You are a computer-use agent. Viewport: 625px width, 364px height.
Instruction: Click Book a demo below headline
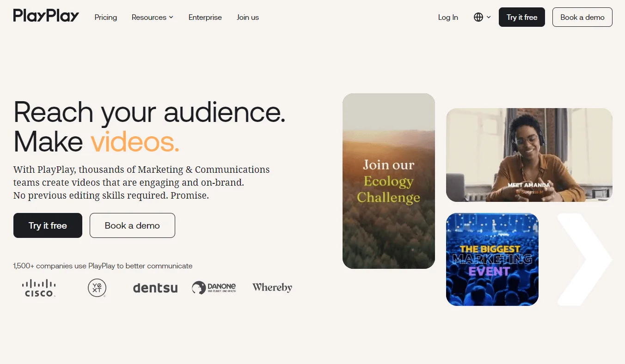tap(132, 225)
